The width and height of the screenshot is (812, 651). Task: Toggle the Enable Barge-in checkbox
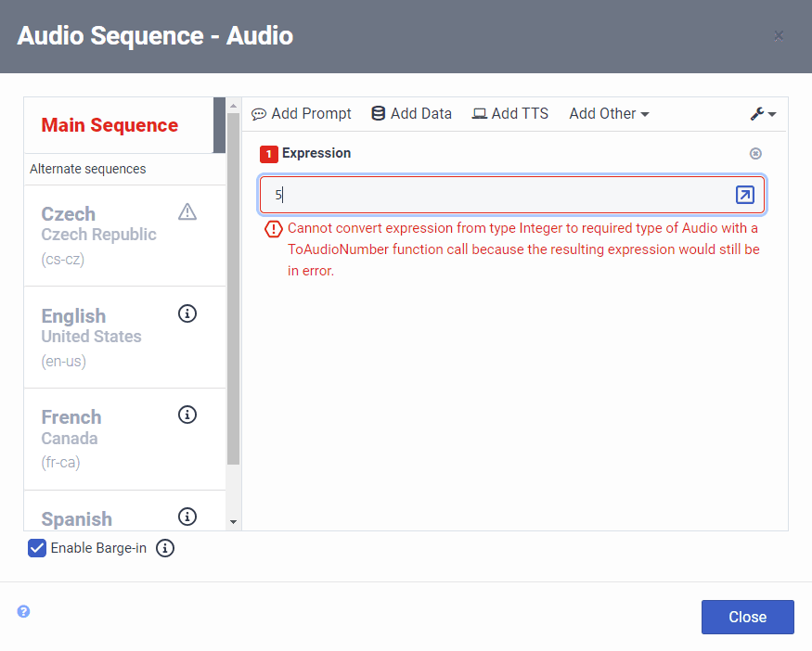[37, 548]
